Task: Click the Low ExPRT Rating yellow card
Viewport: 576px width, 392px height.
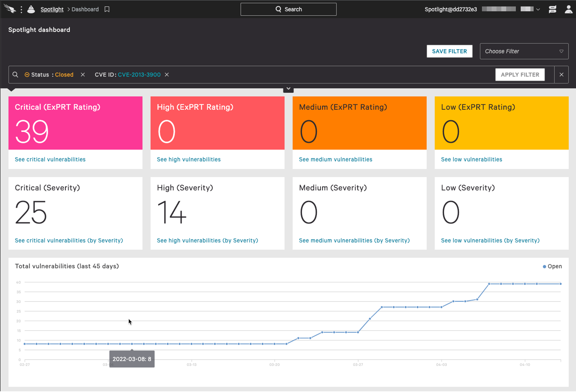Action: [502, 123]
